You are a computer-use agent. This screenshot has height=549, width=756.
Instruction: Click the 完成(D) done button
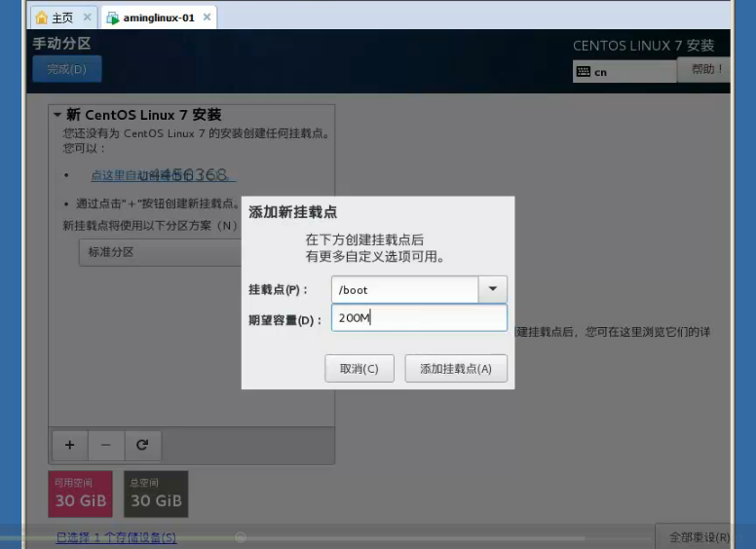click(67, 69)
